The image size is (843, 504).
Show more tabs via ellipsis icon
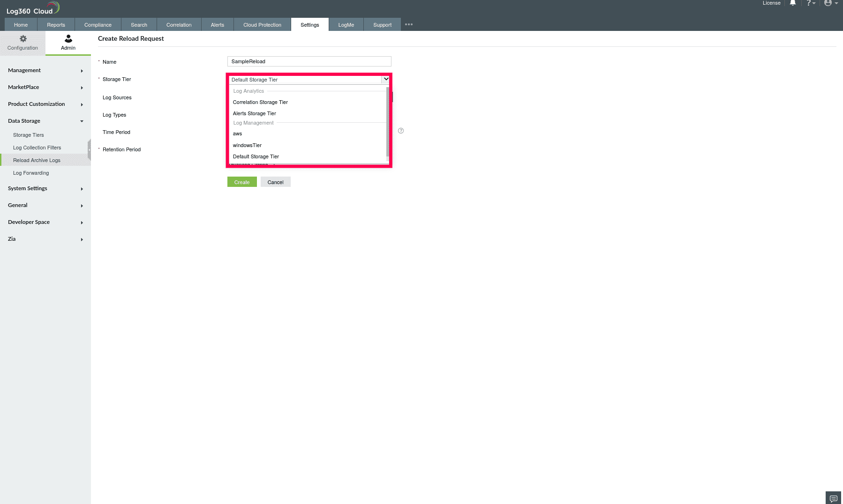click(409, 24)
